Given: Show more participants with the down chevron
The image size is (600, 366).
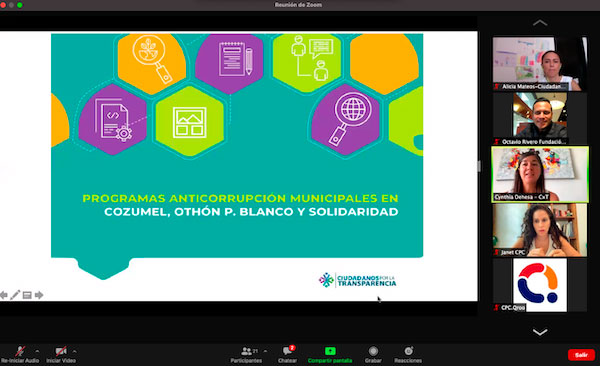Looking at the screenshot, I should [x=540, y=332].
